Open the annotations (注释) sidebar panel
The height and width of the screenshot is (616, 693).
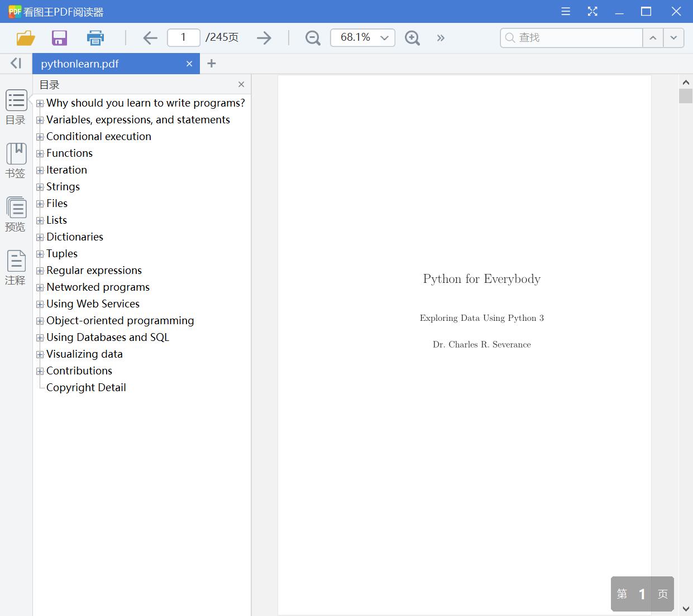click(16, 268)
